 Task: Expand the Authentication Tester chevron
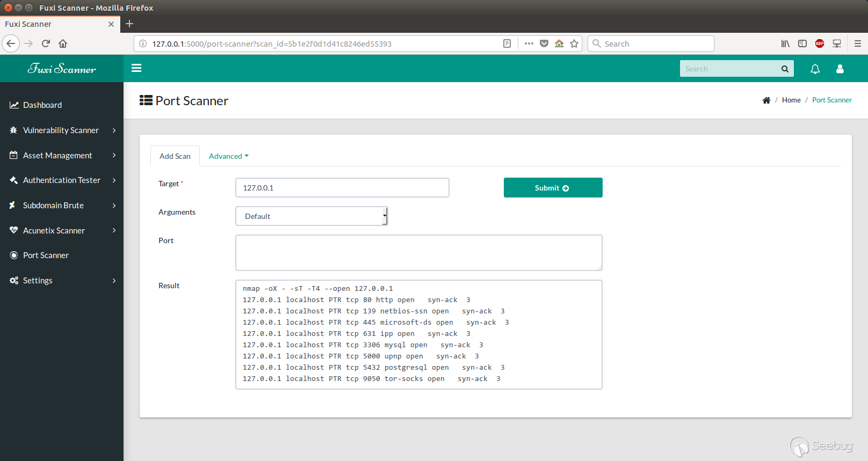114,180
